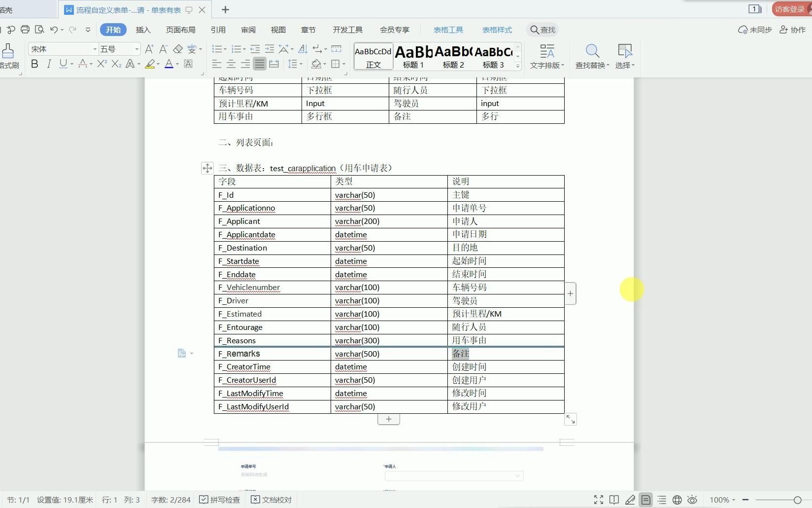Open the font name dropdown
Screen dimensions: 812x508
[x=95, y=49]
